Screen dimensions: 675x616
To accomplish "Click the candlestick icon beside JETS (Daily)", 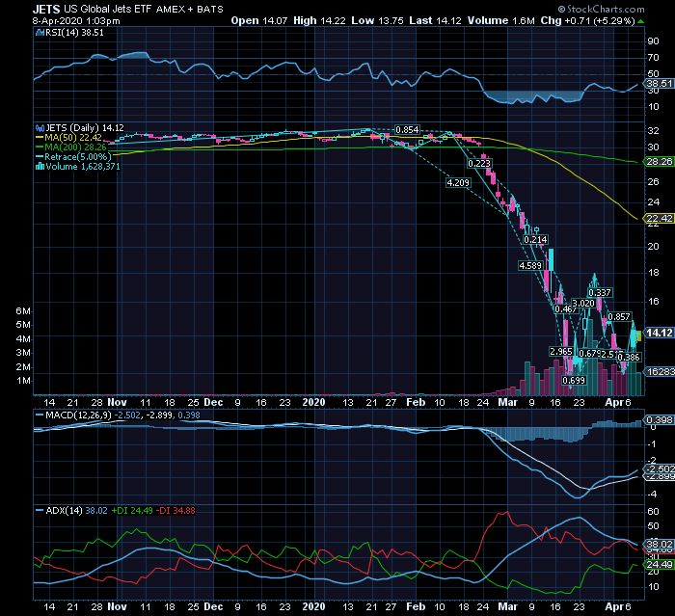I will [40, 128].
